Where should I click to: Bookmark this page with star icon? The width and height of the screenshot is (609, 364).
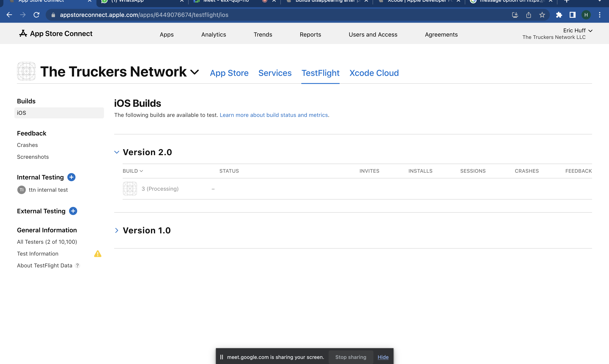(542, 15)
